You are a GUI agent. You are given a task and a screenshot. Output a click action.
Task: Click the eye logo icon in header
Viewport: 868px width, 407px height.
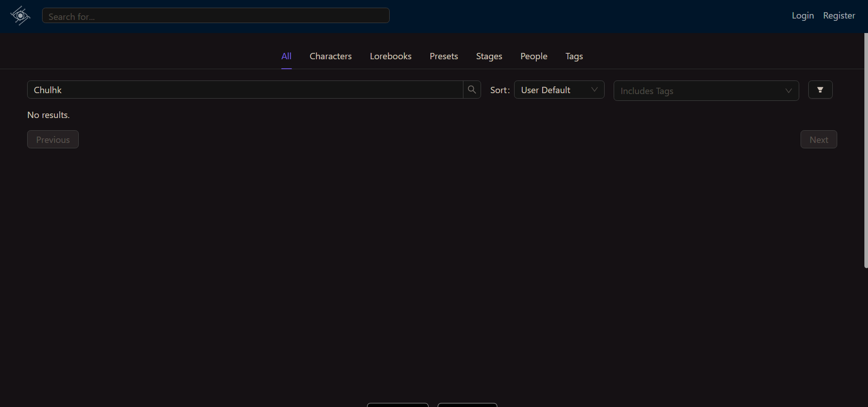(20, 16)
